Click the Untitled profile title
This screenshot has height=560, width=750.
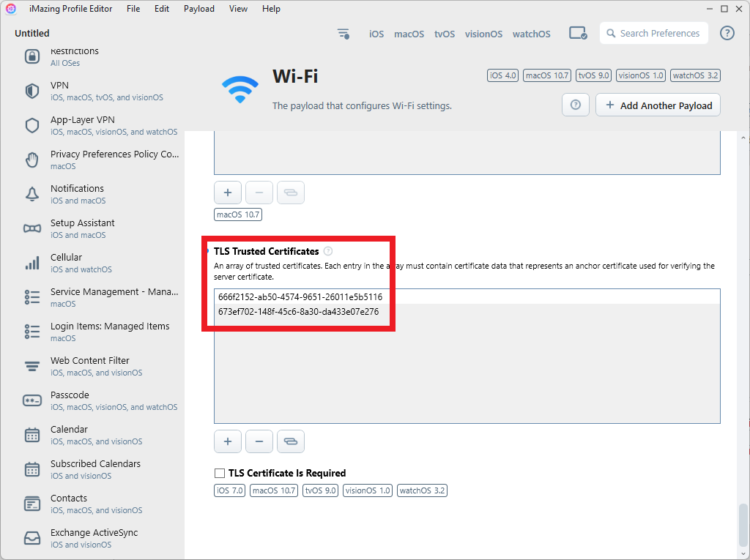pos(32,33)
